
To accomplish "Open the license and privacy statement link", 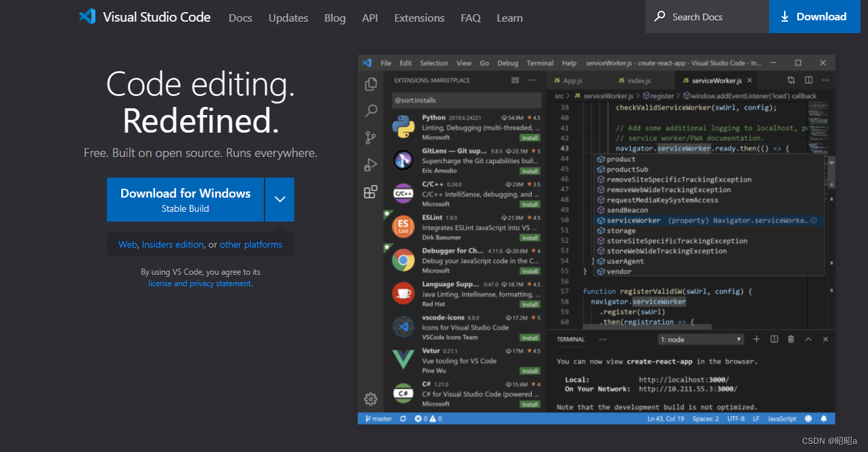I will [200, 284].
